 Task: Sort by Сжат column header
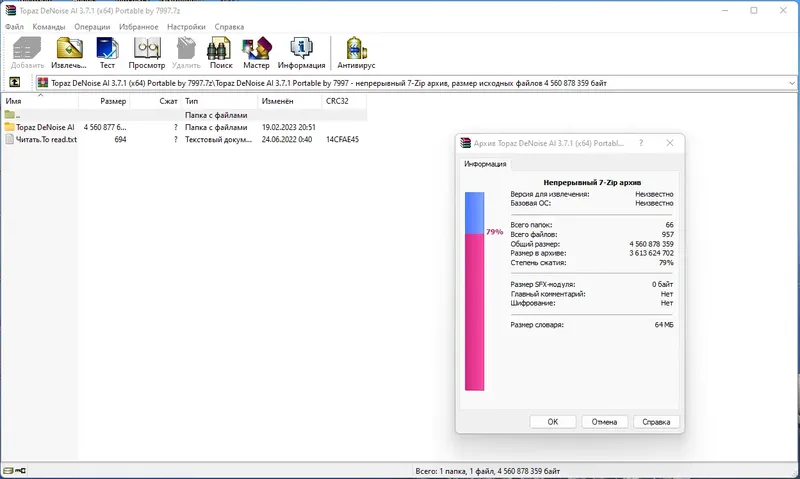(155, 101)
